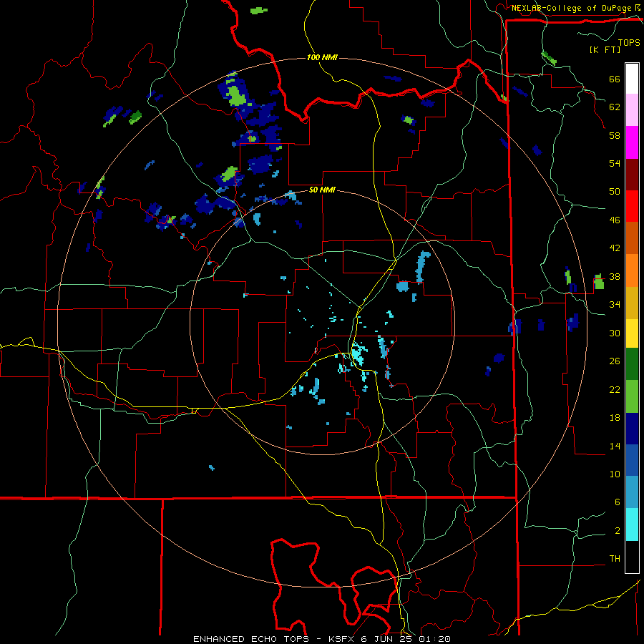Click the "10" legend value
This screenshot has height=644, width=644.
[615, 474]
